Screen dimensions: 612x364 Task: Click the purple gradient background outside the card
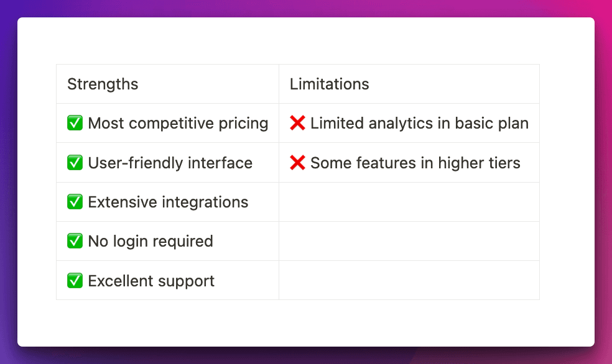point(7,186)
